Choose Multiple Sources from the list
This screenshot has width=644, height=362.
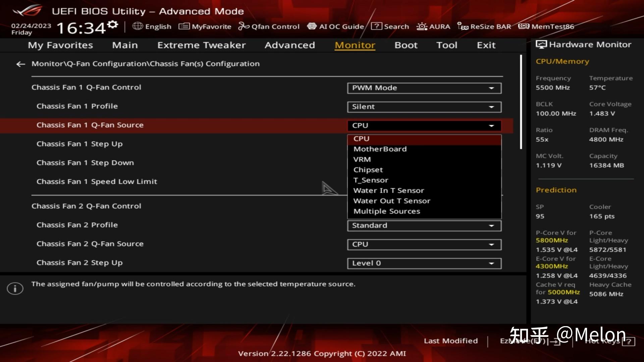[386, 212]
